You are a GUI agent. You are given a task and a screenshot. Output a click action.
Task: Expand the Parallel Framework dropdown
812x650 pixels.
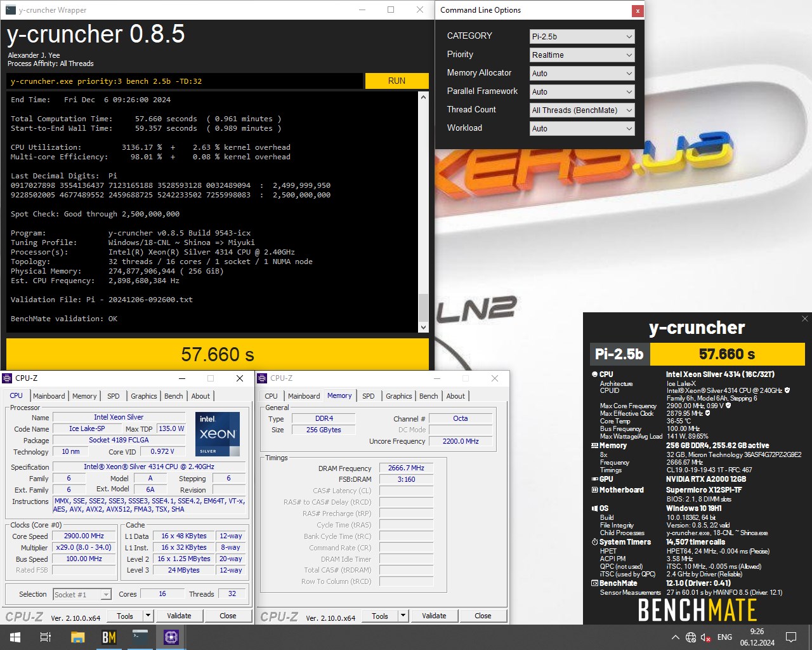pyautogui.click(x=582, y=92)
